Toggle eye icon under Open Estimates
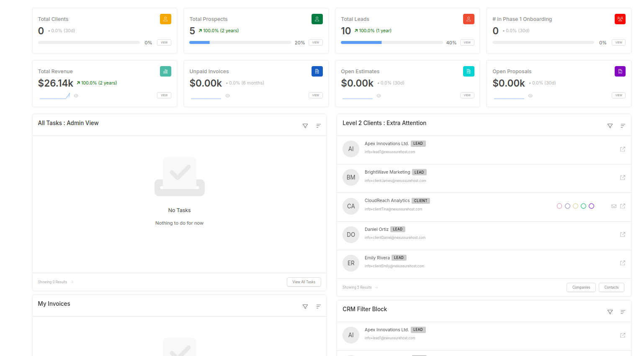Image resolution: width=644 pixels, height=356 pixels. tap(379, 96)
